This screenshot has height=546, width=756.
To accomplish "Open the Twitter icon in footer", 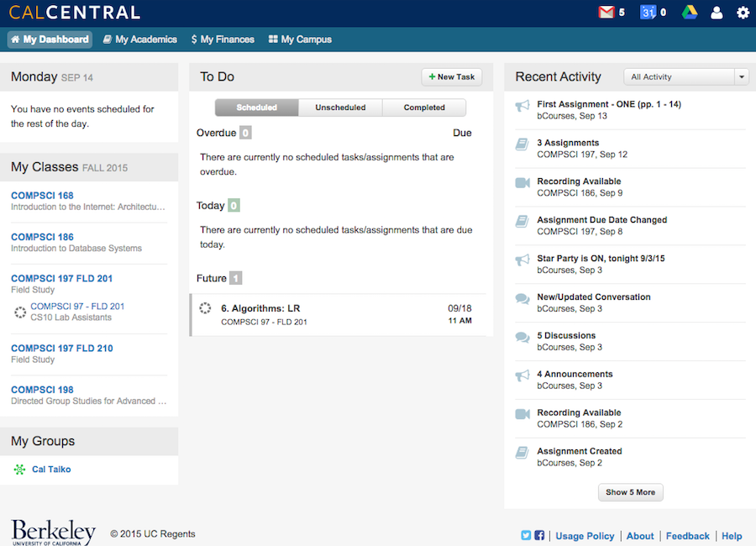I will click(526, 535).
